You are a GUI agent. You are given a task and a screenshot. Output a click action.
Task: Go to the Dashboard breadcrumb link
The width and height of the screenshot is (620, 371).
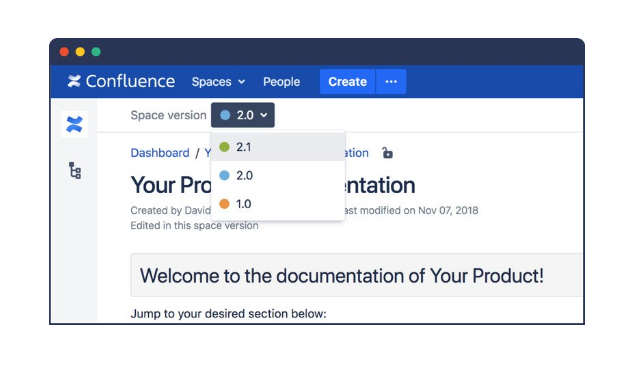(160, 153)
